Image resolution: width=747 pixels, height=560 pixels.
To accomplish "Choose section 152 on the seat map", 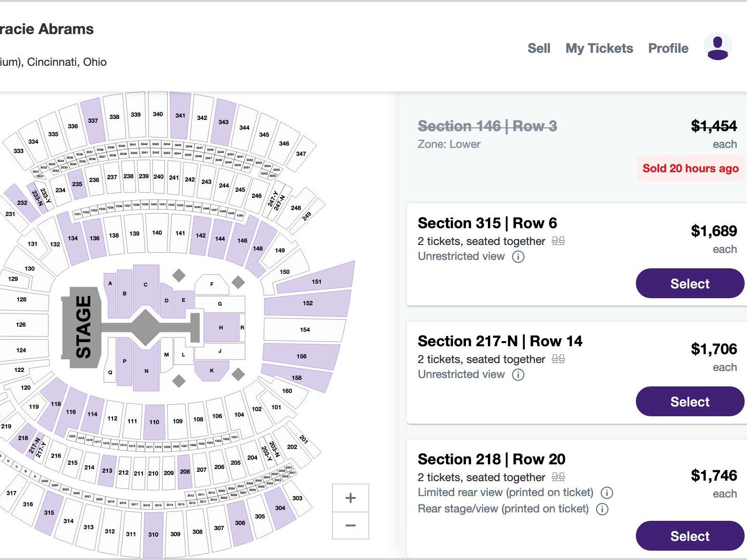I will tap(308, 303).
